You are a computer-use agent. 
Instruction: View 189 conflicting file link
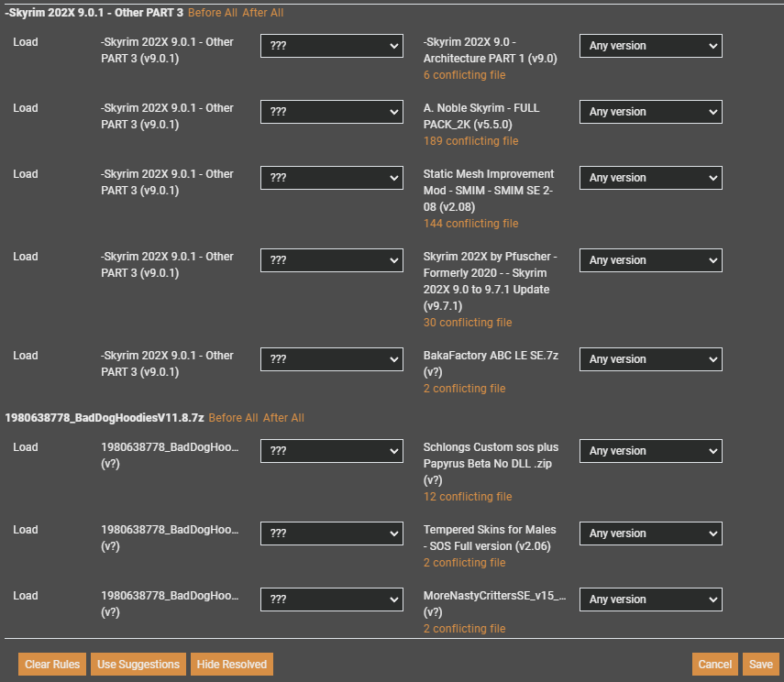[471, 141]
